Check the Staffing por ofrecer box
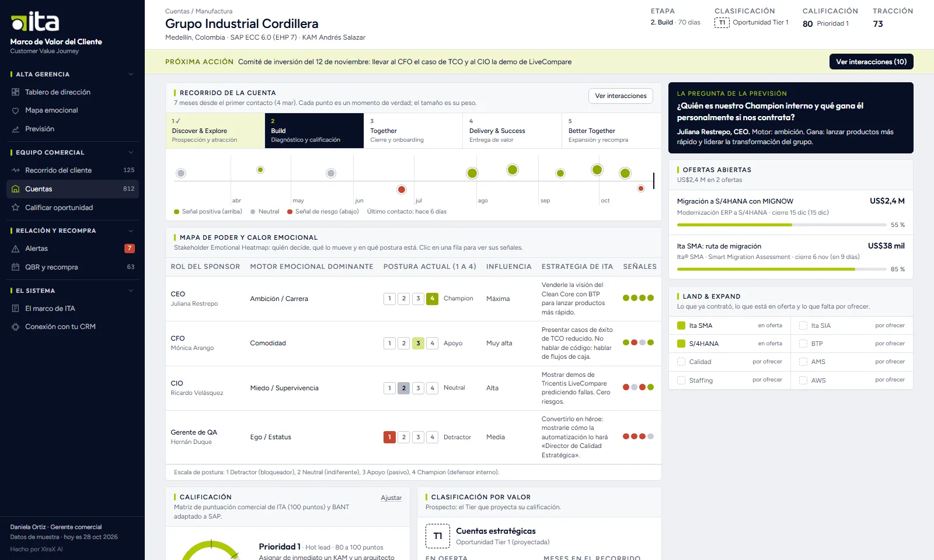The image size is (934, 560). point(681,380)
